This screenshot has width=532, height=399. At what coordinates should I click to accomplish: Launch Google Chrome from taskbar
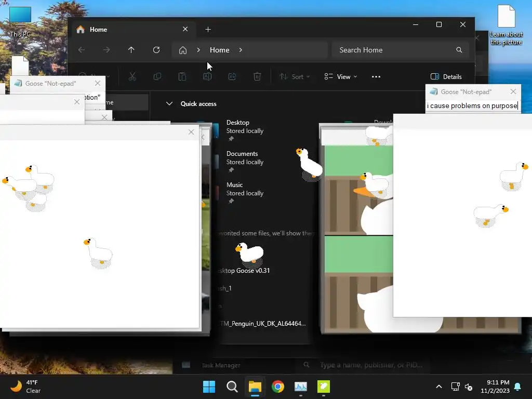(x=278, y=387)
